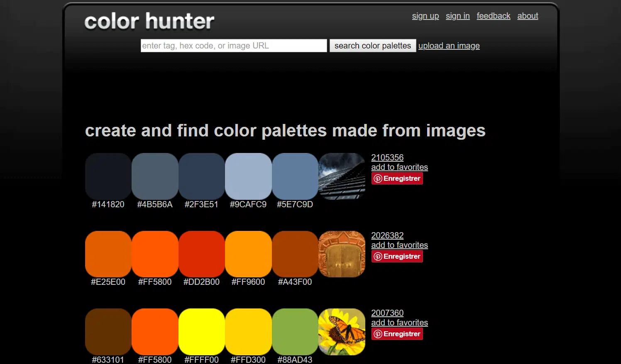Open the sign in link
The height and width of the screenshot is (364, 621).
(458, 16)
